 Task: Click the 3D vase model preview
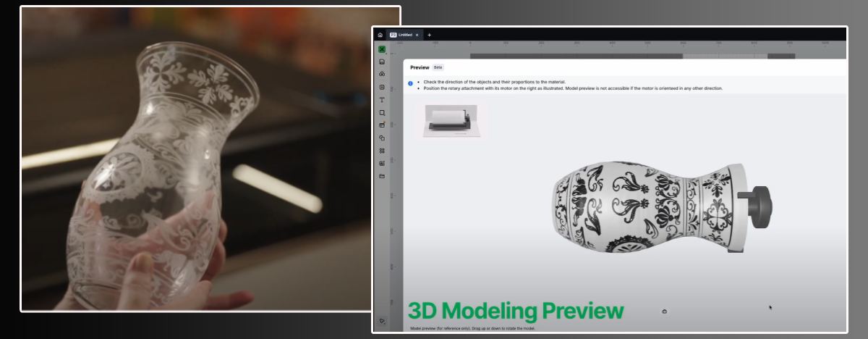pos(647,206)
